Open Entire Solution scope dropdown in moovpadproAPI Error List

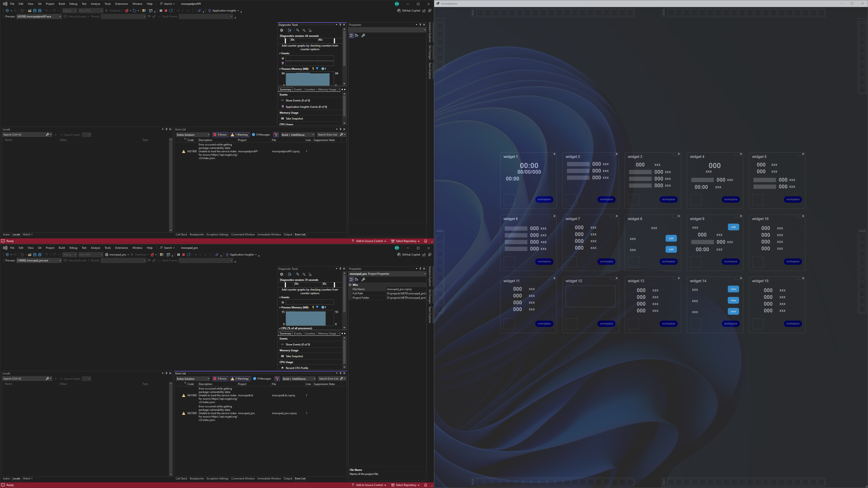coord(193,135)
